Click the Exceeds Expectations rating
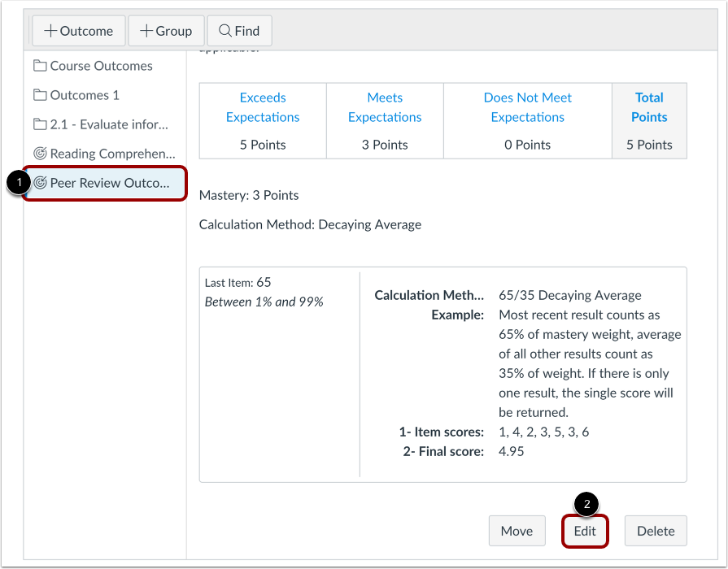Viewport: 728px width, 569px height. 263,107
